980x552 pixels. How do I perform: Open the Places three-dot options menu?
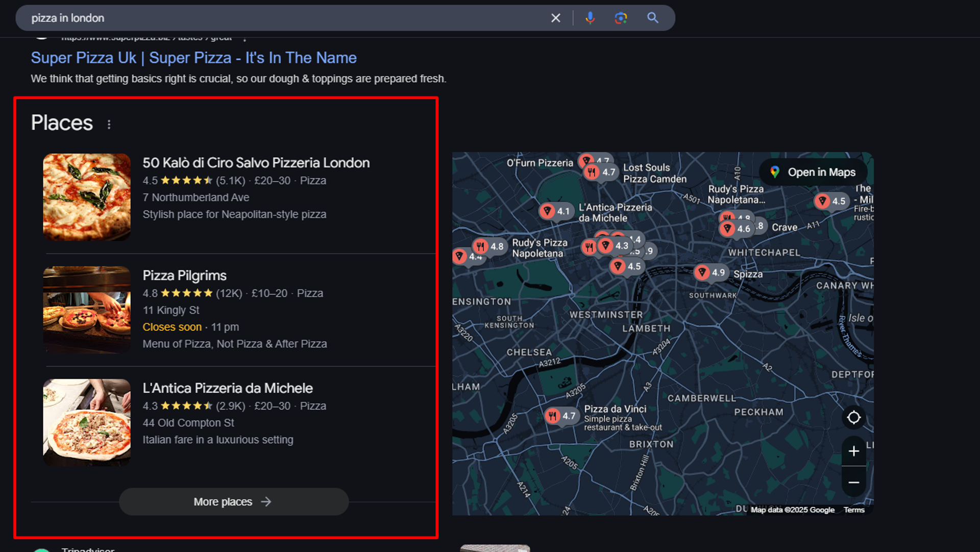click(x=109, y=124)
